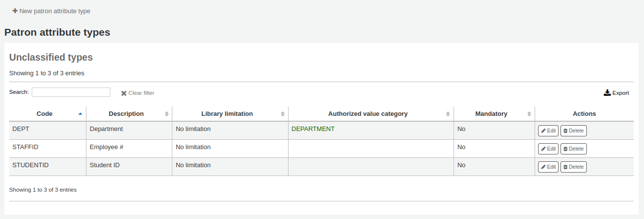
Task: Click the Clear filter X icon
Action: coord(124,93)
